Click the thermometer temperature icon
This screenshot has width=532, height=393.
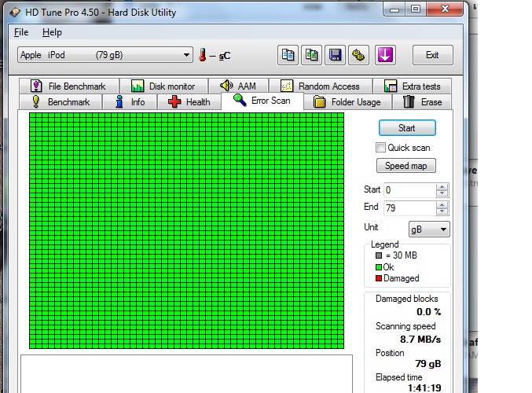point(203,55)
